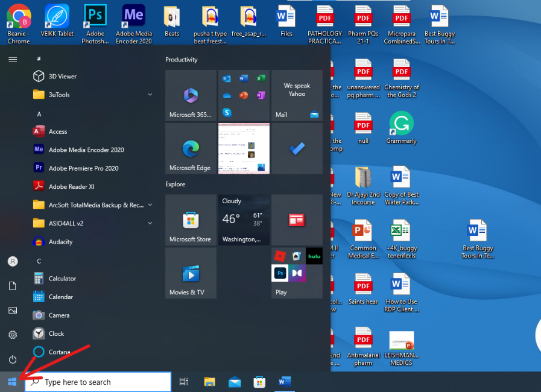Open PATHOLOGY PRACTICA PDF on desktop
Image resolution: width=541 pixels, height=392 pixels.
click(x=324, y=24)
